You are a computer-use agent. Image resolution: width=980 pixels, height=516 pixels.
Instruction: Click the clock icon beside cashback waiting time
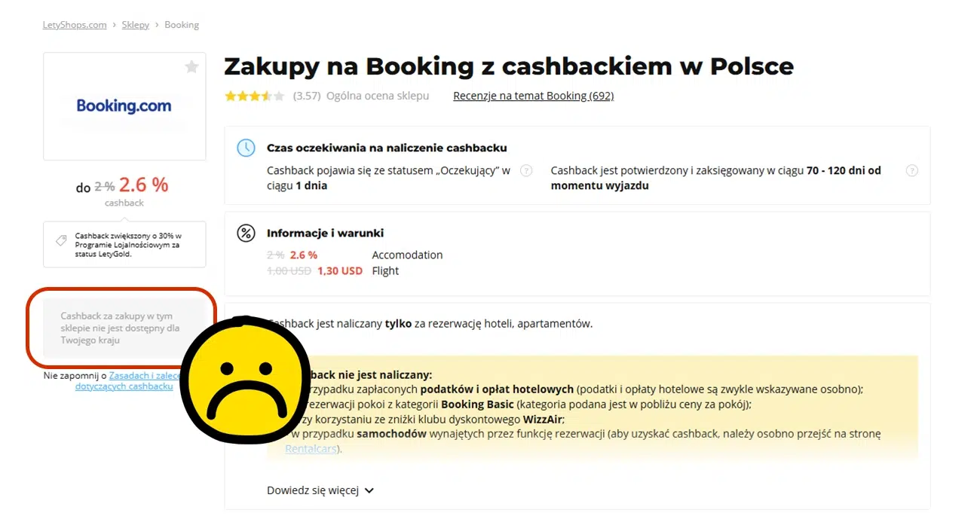click(246, 148)
